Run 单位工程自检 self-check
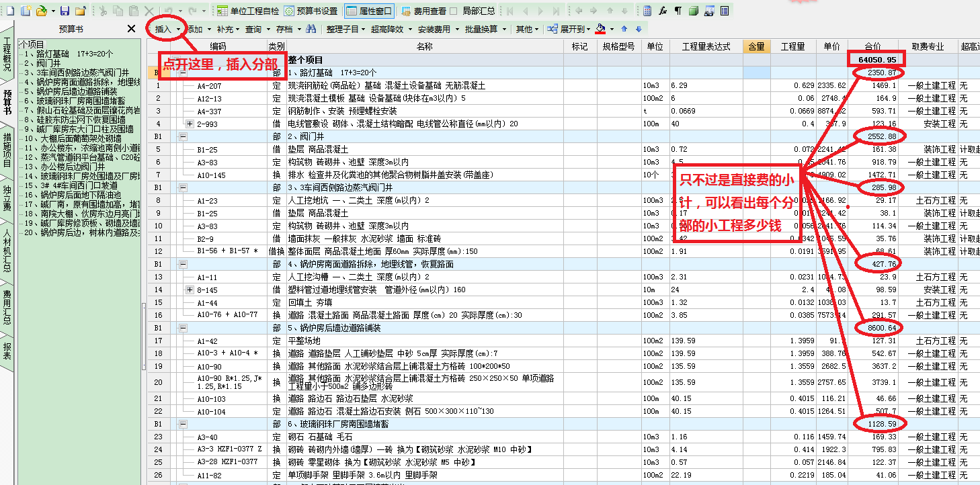This screenshot has height=485, width=980. [248, 11]
